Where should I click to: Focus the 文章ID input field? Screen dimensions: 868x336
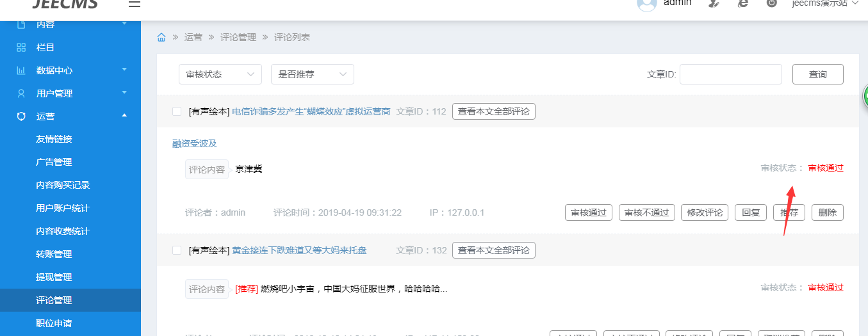(731, 74)
